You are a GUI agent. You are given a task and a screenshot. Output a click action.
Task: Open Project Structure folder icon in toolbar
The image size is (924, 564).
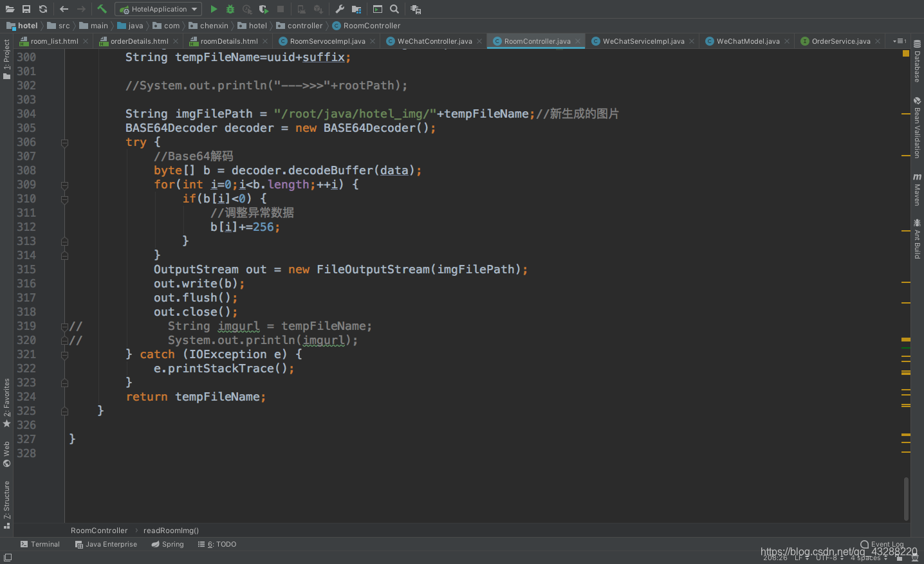[x=356, y=9]
